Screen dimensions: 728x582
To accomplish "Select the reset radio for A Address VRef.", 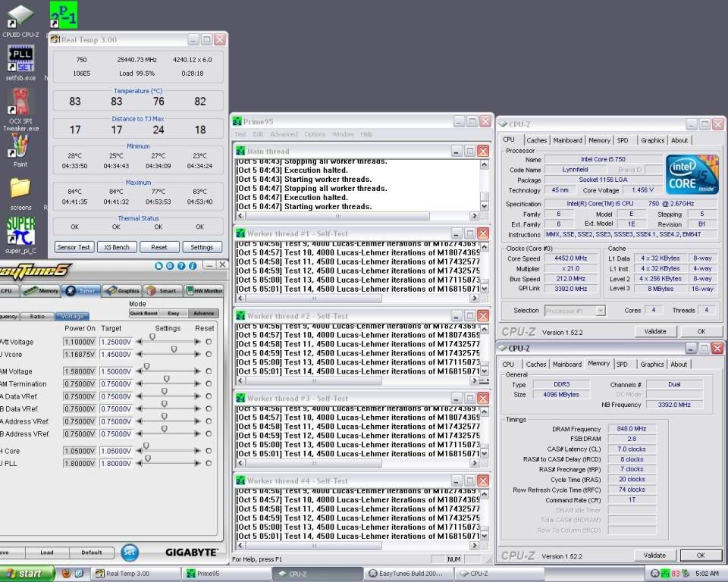I will (x=209, y=421).
